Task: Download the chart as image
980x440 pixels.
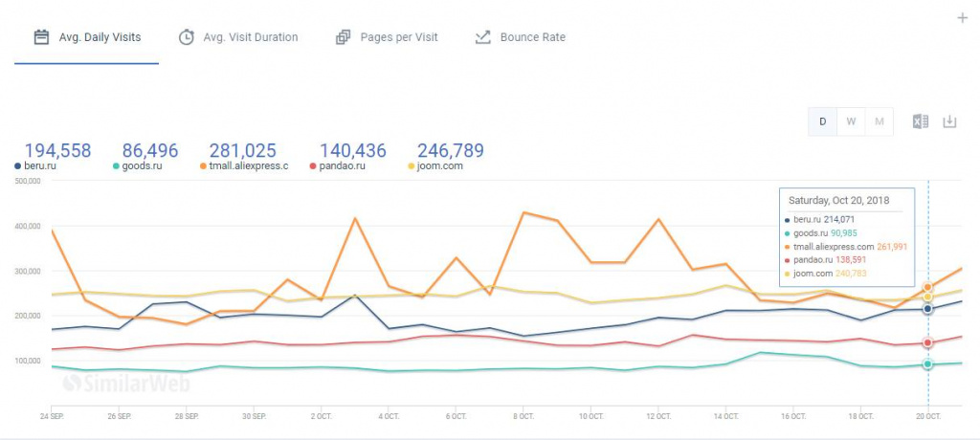Action: click(949, 121)
